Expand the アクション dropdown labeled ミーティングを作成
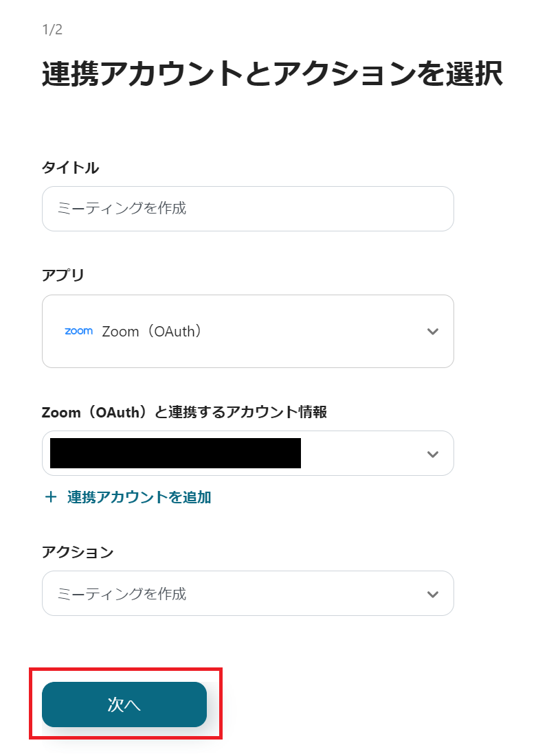This screenshot has width=549, height=756. 247,593
